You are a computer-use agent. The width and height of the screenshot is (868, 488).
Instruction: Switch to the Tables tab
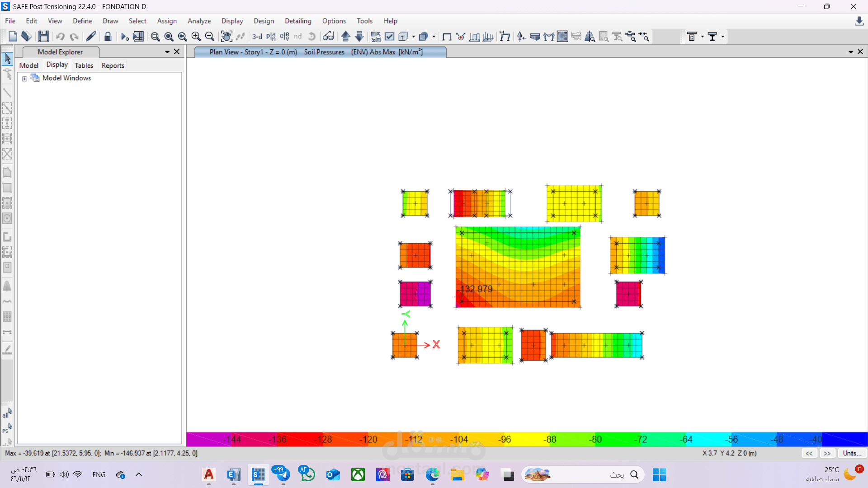[x=84, y=66]
